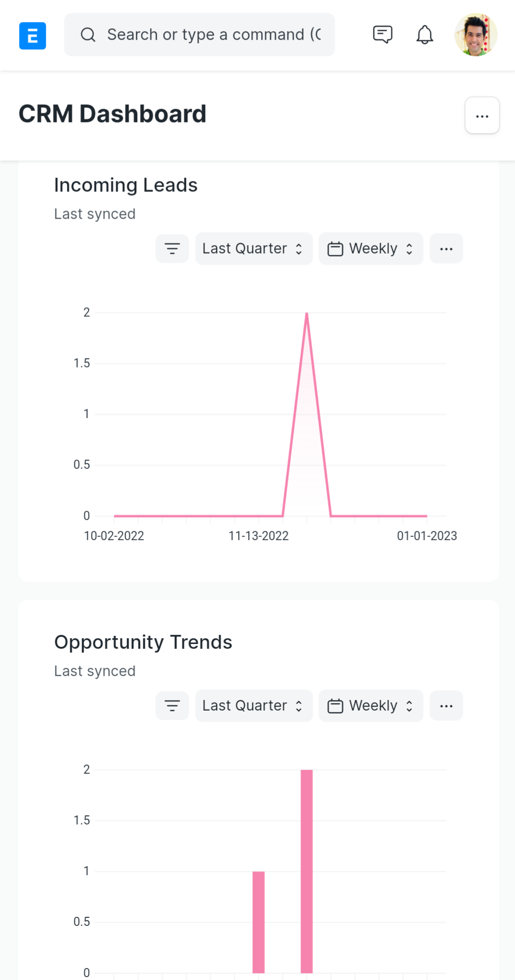Expand Incoming Leads Weekly interval dropdown
This screenshot has height=980, width=515.
pos(371,248)
